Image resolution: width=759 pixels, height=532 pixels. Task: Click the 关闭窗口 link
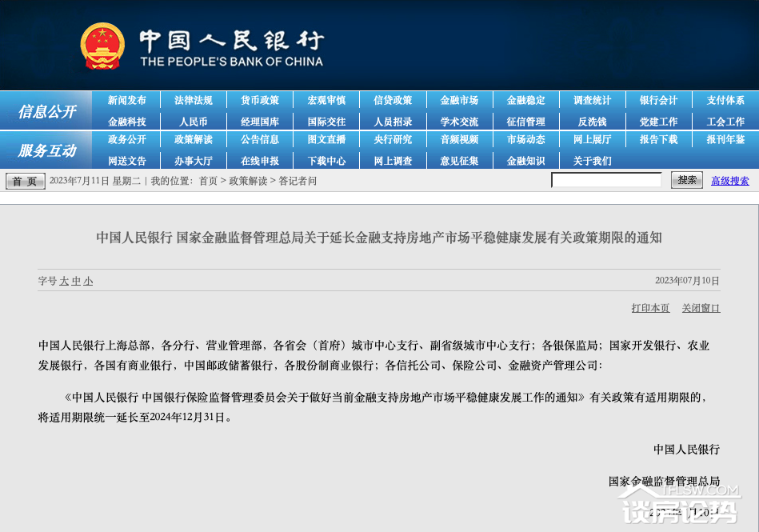tap(701, 308)
